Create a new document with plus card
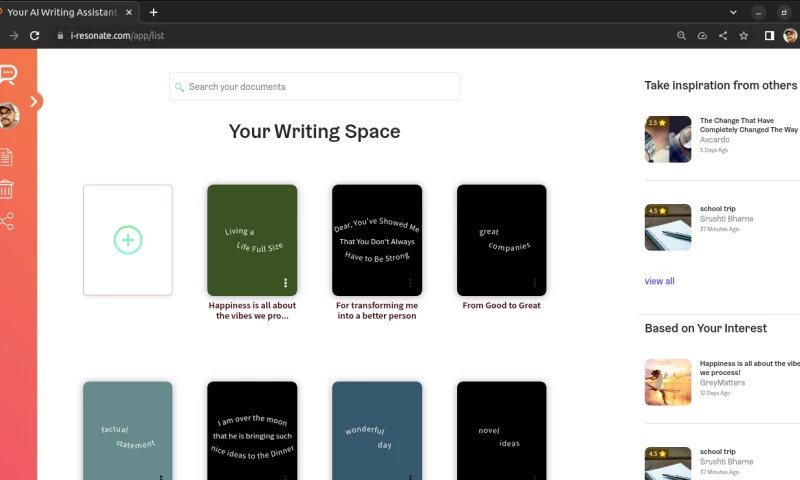800x480 pixels. point(128,240)
